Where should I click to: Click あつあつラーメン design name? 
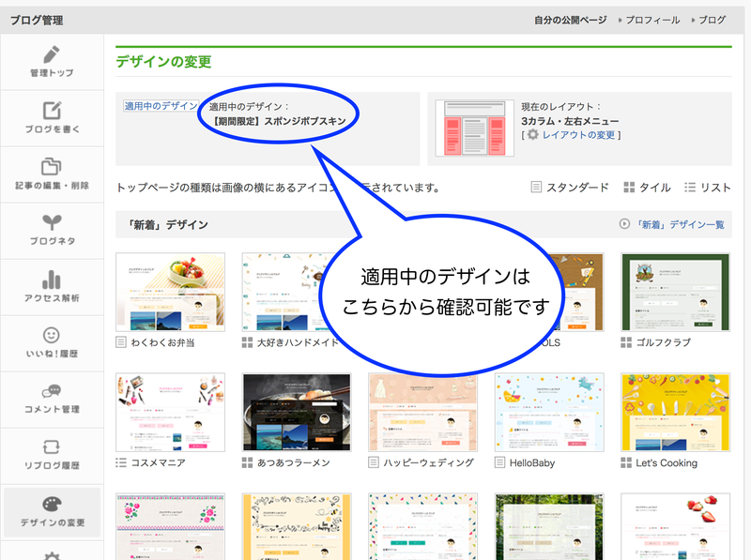click(294, 462)
